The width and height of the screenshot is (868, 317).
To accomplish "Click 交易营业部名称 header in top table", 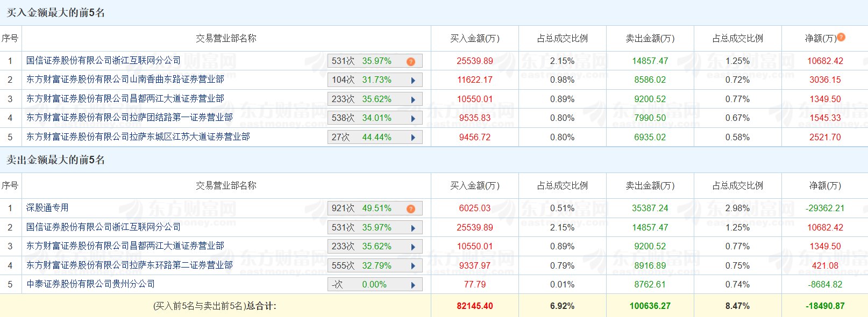I will [x=226, y=39].
